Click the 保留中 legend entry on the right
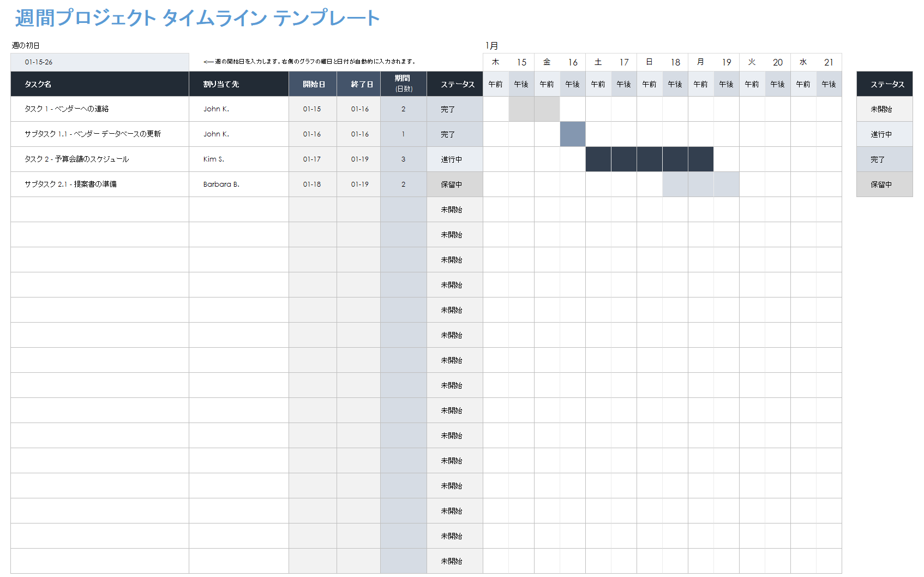The width and height of the screenshot is (924, 577). pos(885,185)
